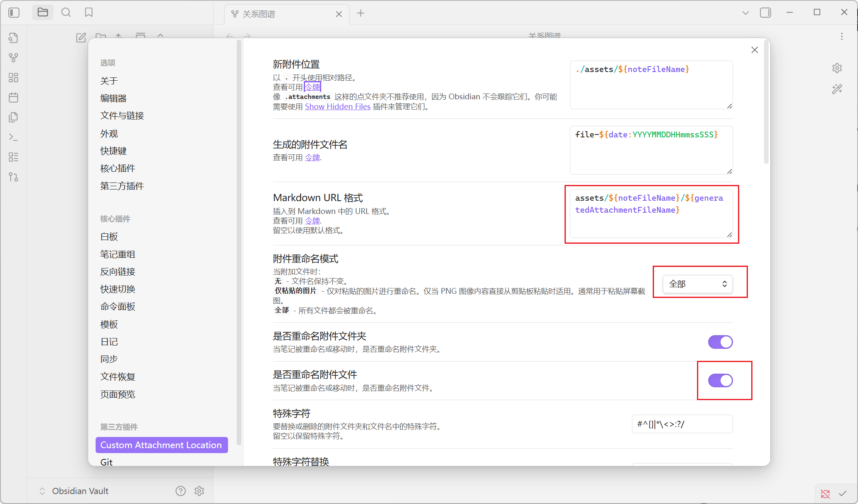Toggle the rename attachment folder switch
The height and width of the screenshot is (504, 858).
(720, 342)
